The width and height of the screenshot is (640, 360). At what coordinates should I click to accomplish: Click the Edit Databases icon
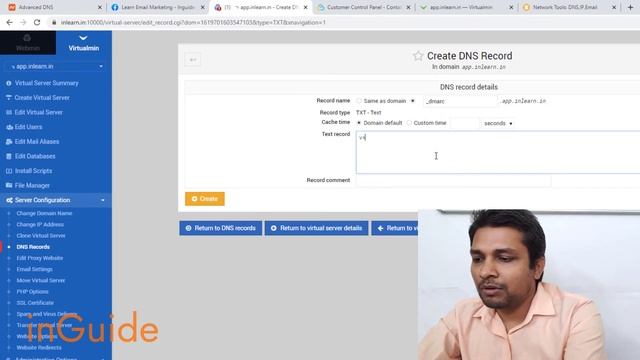[9, 156]
